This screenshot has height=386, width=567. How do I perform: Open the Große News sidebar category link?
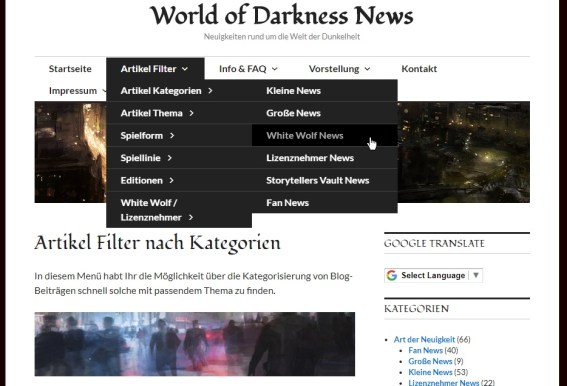click(x=430, y=361)
